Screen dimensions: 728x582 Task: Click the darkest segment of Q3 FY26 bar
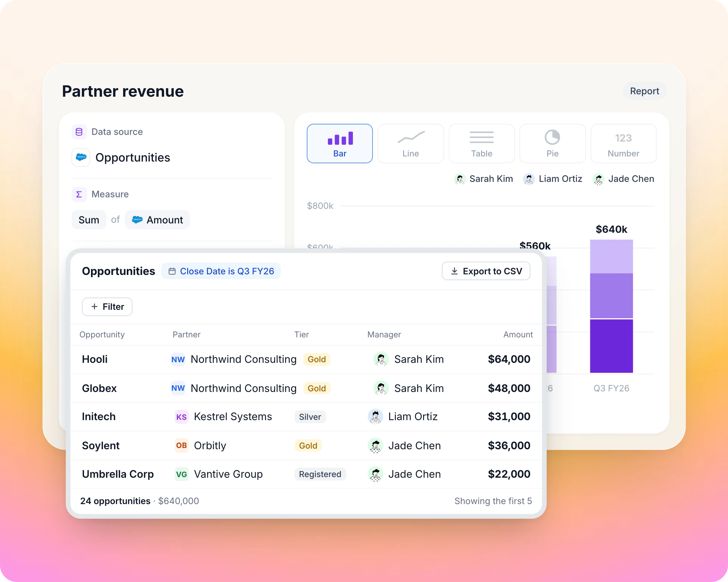coord(611,346)
